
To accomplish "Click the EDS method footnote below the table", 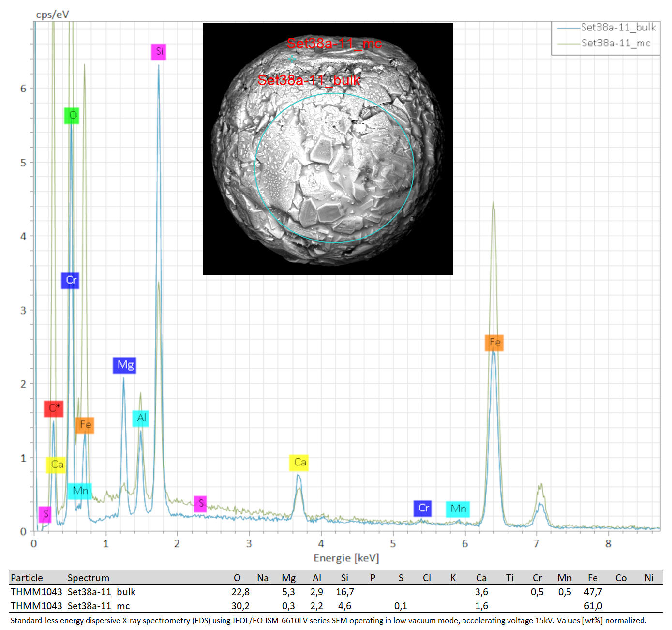I will tap(328, 620).
